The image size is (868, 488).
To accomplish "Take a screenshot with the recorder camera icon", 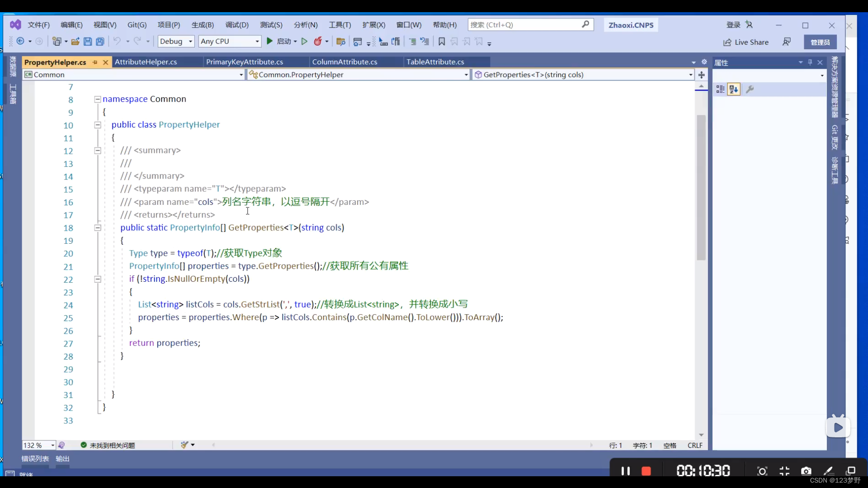I will [806, 471].
